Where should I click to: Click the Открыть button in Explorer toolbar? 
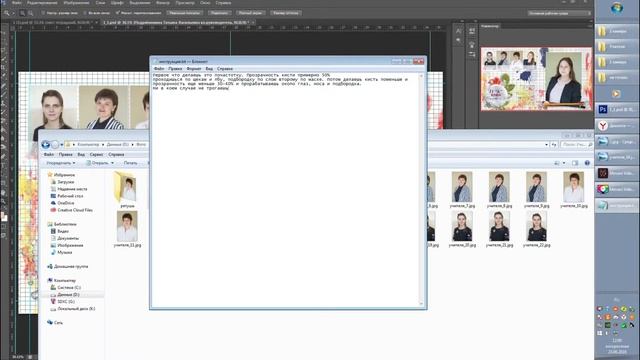[97, 163]
